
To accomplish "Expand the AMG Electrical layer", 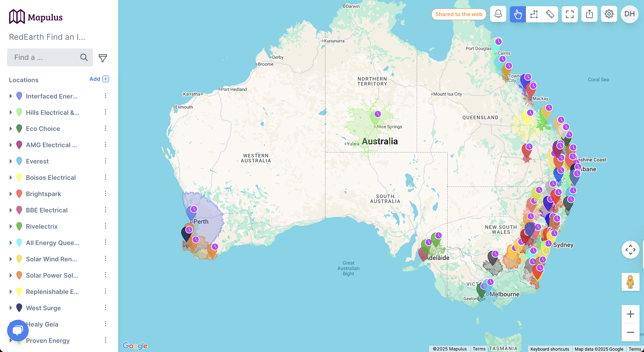I will [x=11, y=145].
